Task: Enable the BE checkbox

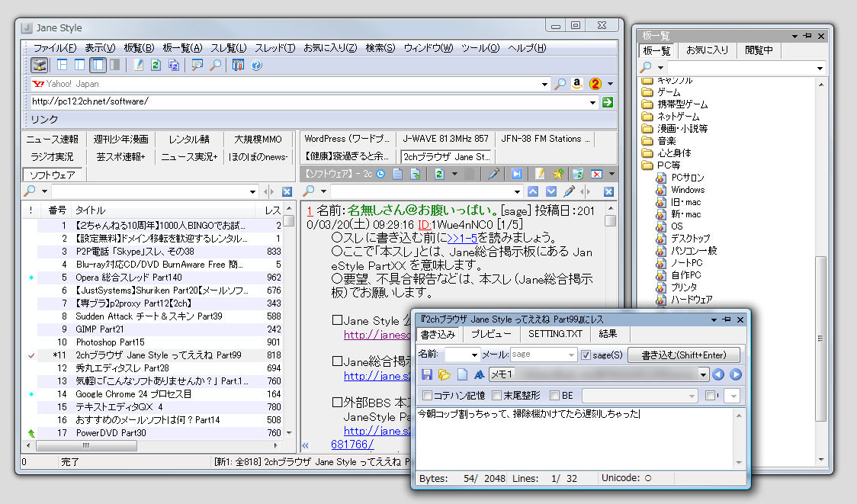Action: point(554,393)
